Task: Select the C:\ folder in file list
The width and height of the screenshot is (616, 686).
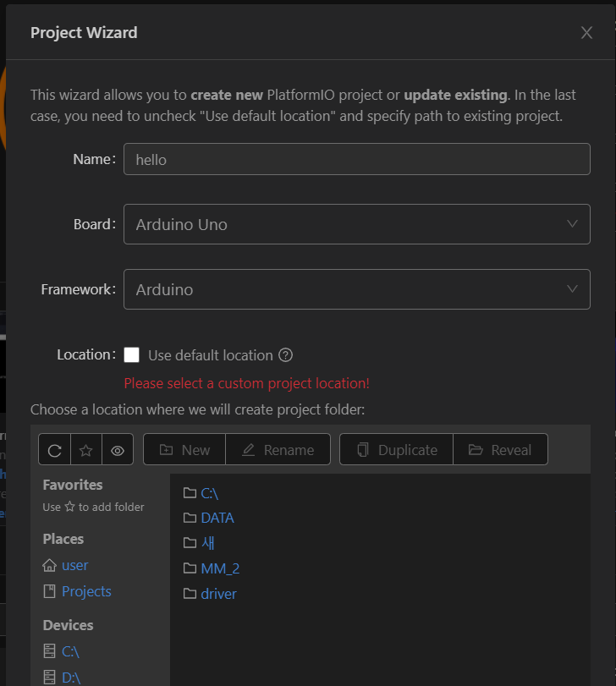Action: coord(210,493)
